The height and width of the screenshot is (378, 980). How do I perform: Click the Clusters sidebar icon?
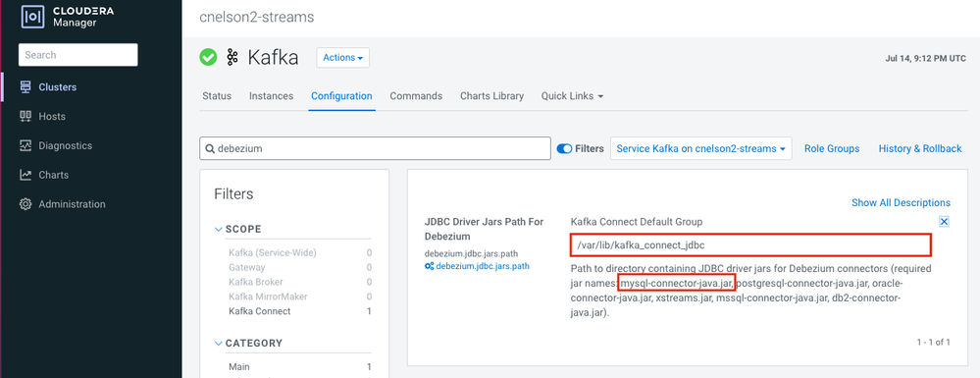[26, 87]
